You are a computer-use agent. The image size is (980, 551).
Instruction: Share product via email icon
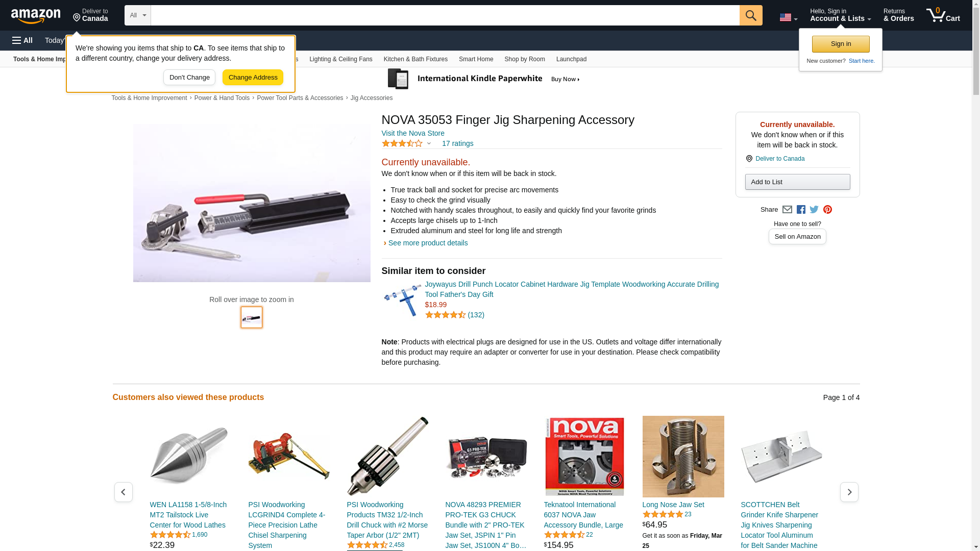tap(787, 210)
